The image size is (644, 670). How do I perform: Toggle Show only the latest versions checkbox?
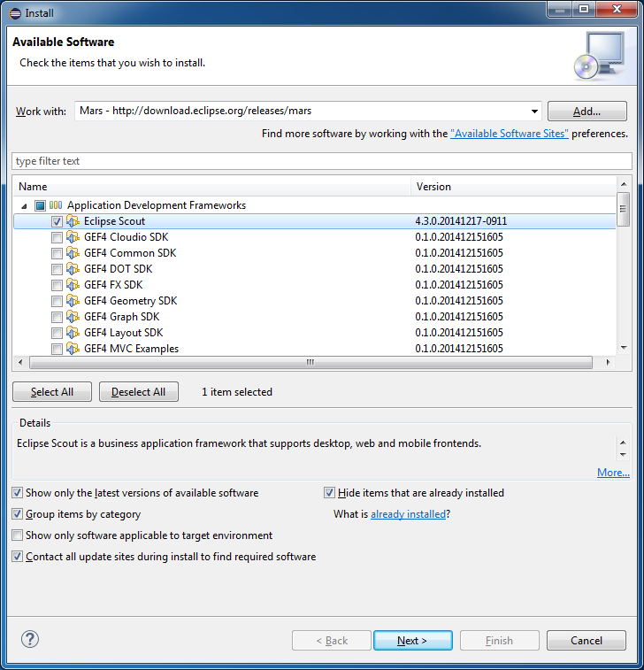(x=17, y=493)
